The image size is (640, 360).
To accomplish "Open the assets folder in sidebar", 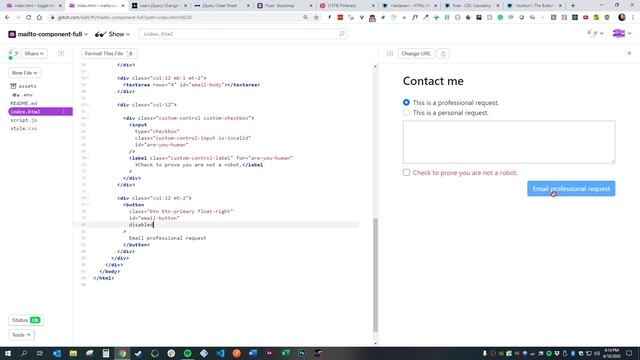I will [23, 86].
